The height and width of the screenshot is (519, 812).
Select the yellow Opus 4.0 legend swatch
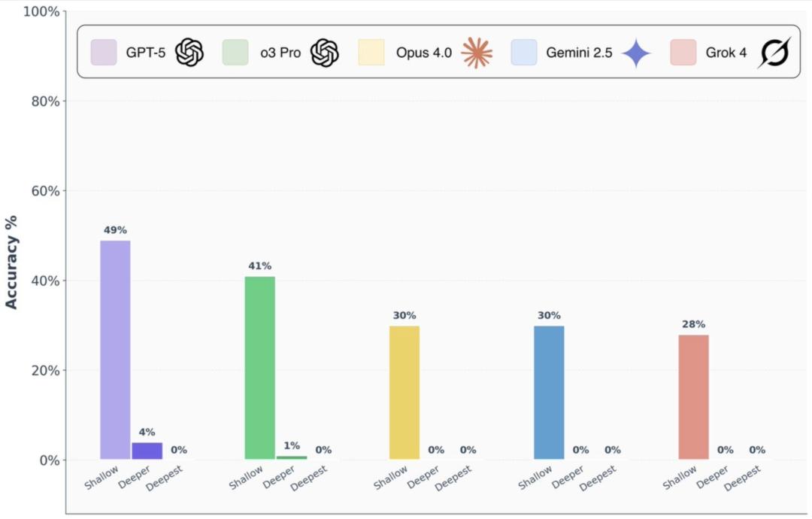pos(371,53)
